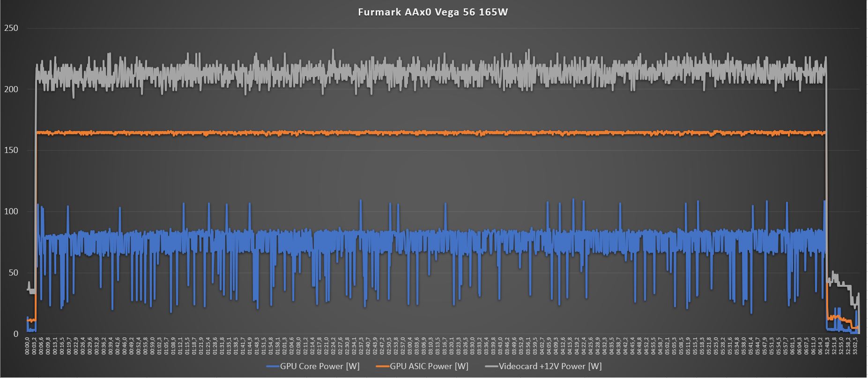Select the gray Videocard +12V Power line
This screenshot has height=378, width=868.
pyautogui.click(x=422, y=73)
